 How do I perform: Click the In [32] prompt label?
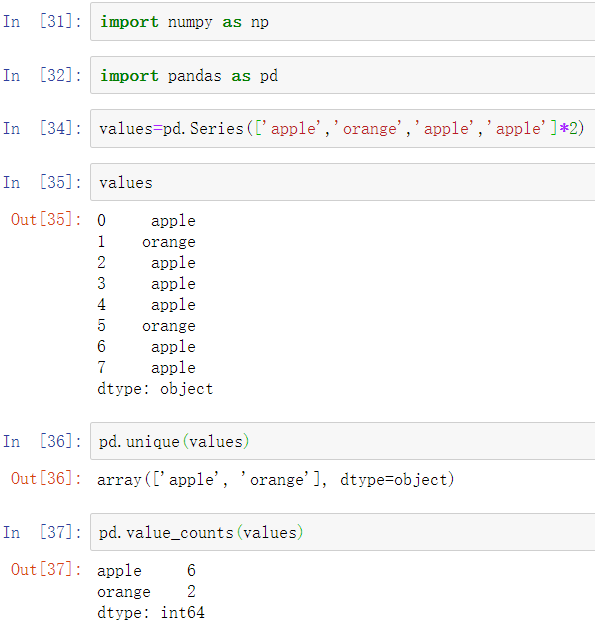pos(42,75)
